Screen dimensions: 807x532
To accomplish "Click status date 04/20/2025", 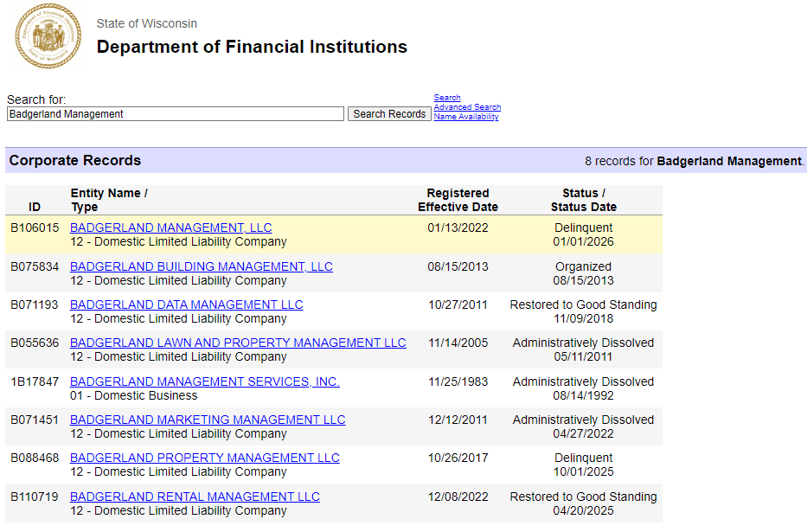I will 583,511.
